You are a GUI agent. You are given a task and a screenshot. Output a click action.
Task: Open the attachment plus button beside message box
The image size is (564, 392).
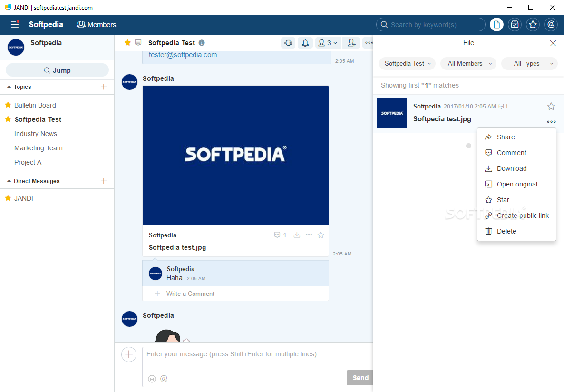[x=129, y=354]
